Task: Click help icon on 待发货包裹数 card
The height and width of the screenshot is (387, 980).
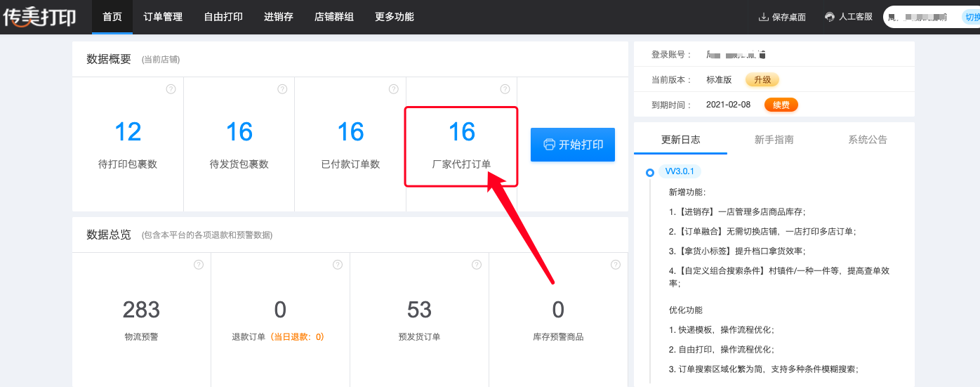Action: pos(282,89)
